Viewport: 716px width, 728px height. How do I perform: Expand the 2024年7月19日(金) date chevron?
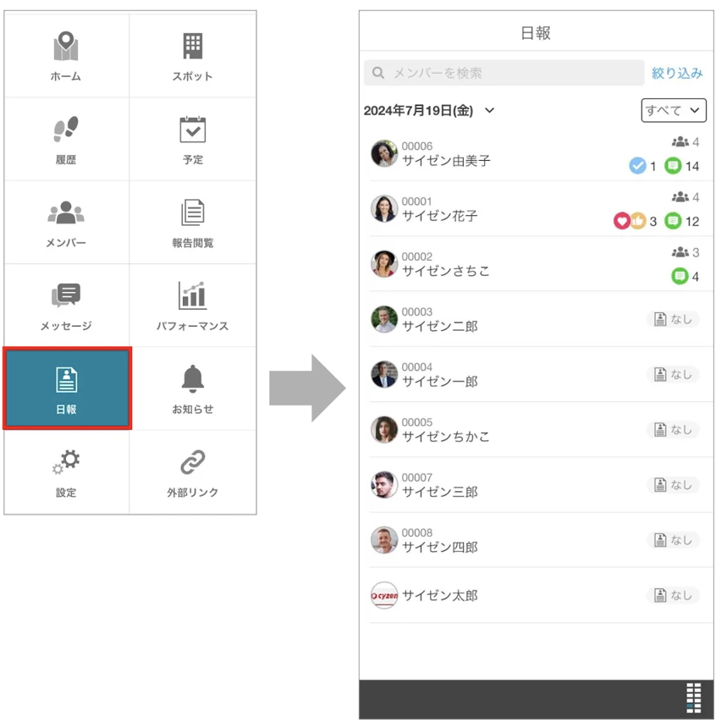489,111
